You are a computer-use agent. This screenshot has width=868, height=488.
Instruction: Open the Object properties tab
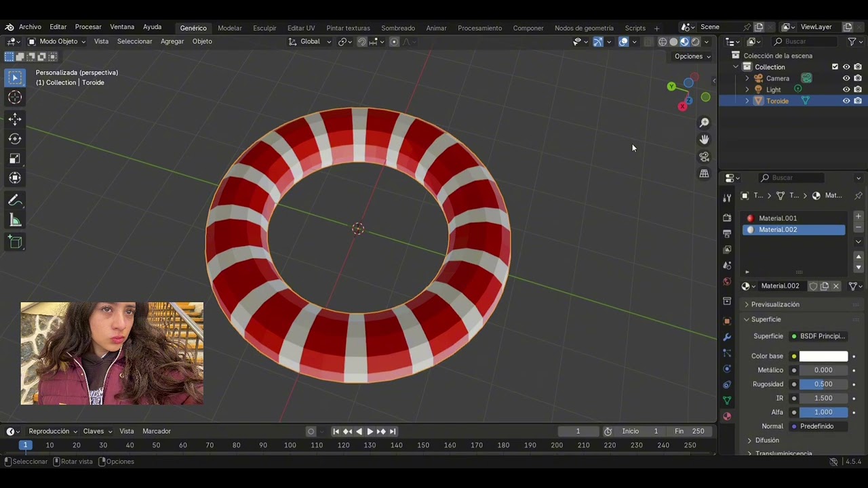point(727,321)
